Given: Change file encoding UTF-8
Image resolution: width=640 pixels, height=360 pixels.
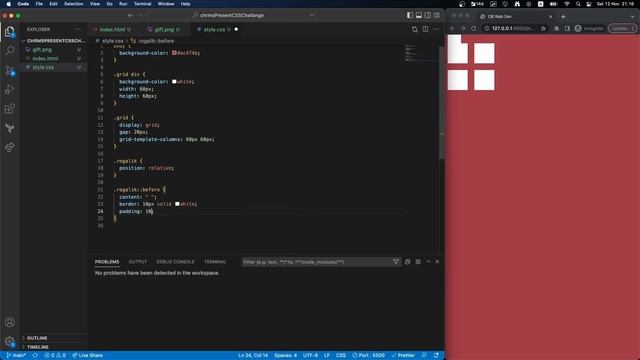Looking at the screenshot, I should (x=310, y=356).
